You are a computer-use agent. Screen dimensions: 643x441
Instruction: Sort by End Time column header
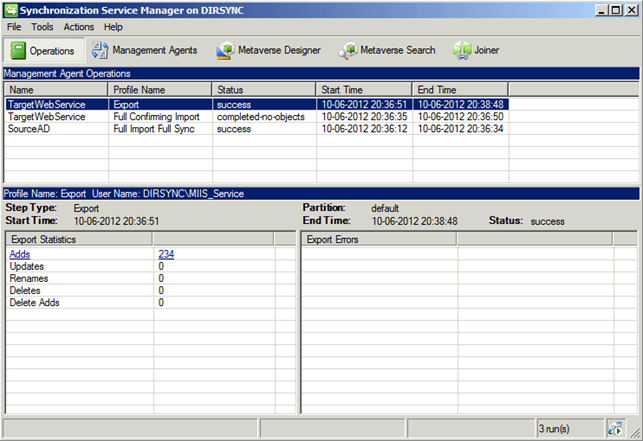point(460,89)
